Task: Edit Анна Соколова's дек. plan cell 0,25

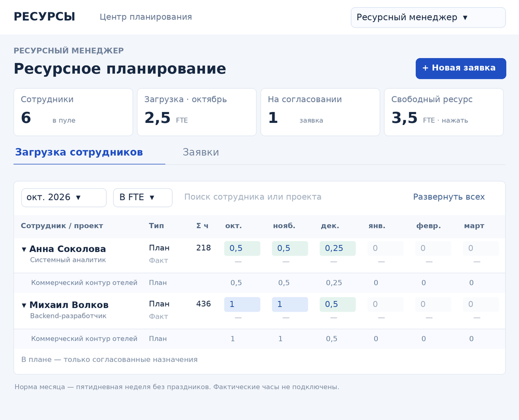Action: 338,248
